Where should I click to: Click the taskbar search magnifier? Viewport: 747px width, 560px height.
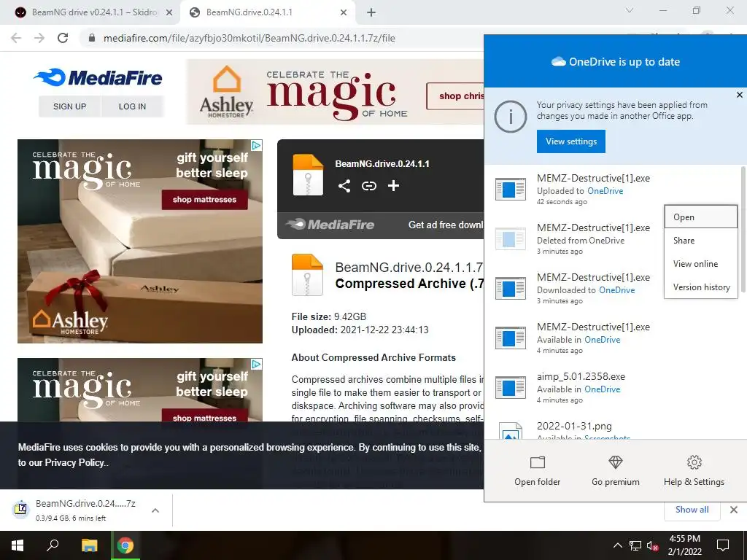pos(53,545)
